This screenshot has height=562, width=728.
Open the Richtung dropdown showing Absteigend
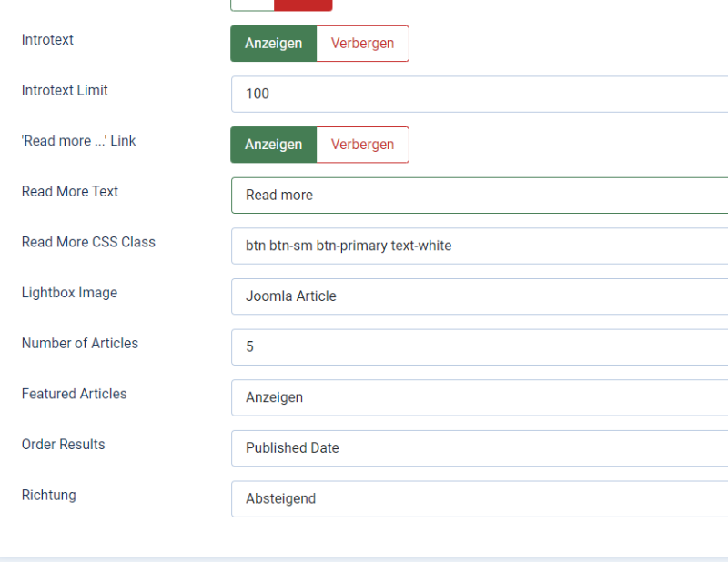[x=480, y=499]
